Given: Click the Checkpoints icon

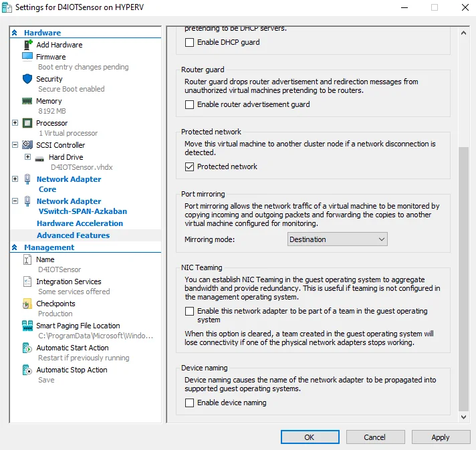Looking at the screenshot, I should pos(27,304).
